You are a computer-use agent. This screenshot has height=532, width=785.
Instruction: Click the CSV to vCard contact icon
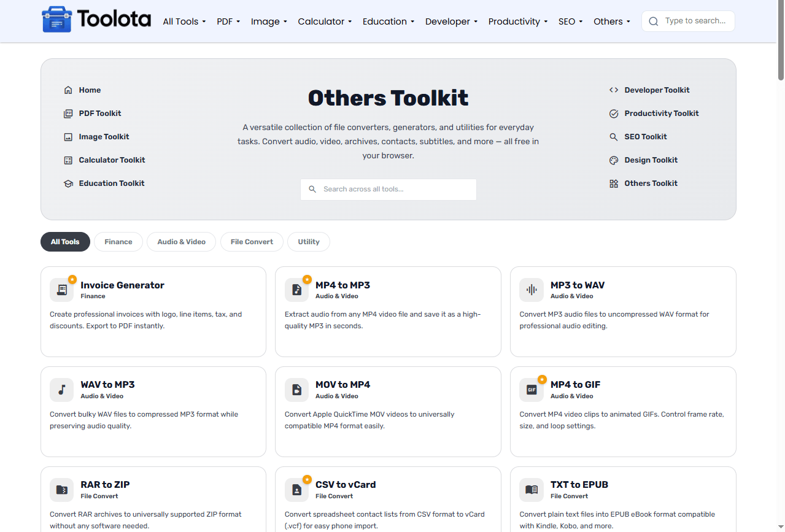pyautogui.click(x=296, y=490)
